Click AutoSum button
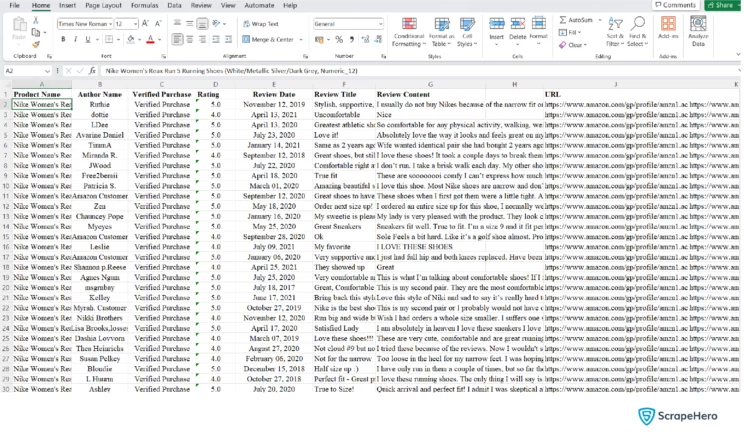Image resolution: width=744 pixels, height=437 pixels. pyautogui.click(x=576, y=20)
